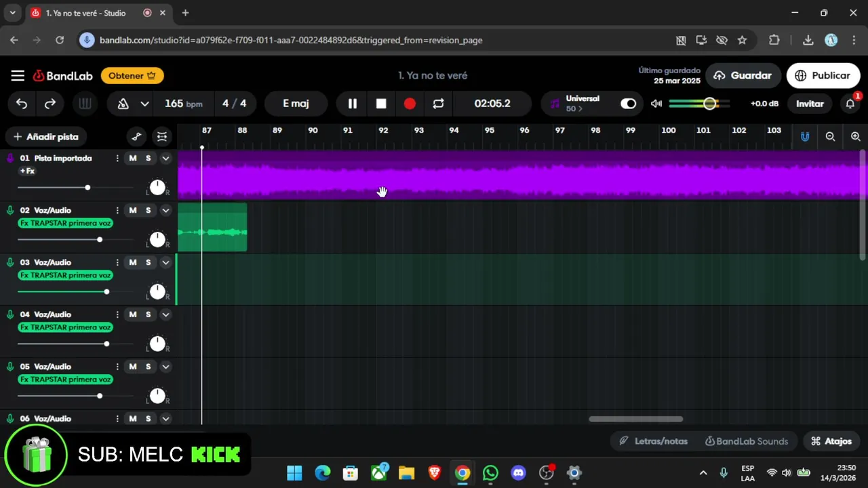The width and height of the screenshot is (868, 488).
Task: Toggle loop cycle mode
Action: tap(438, 104)
